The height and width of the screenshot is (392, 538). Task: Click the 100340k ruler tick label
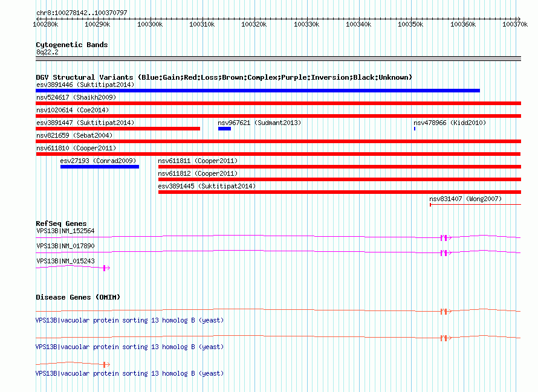coord(358,24)
